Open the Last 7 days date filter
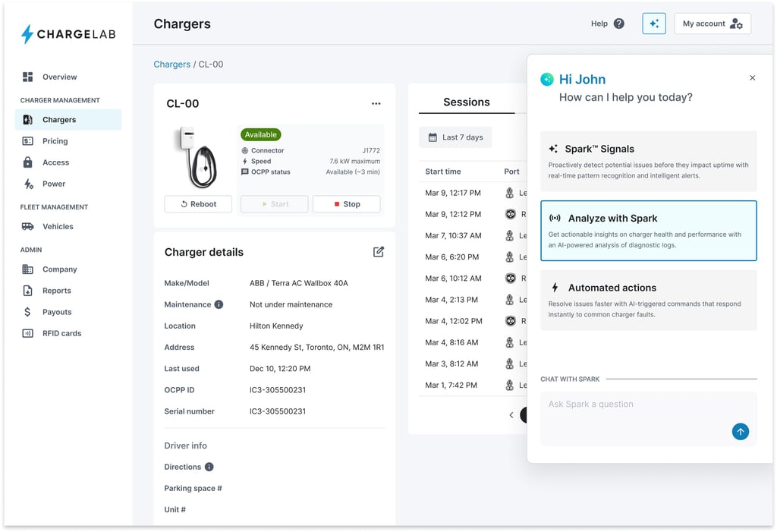This screenshot has height=532, width=777. coord(455,137)
